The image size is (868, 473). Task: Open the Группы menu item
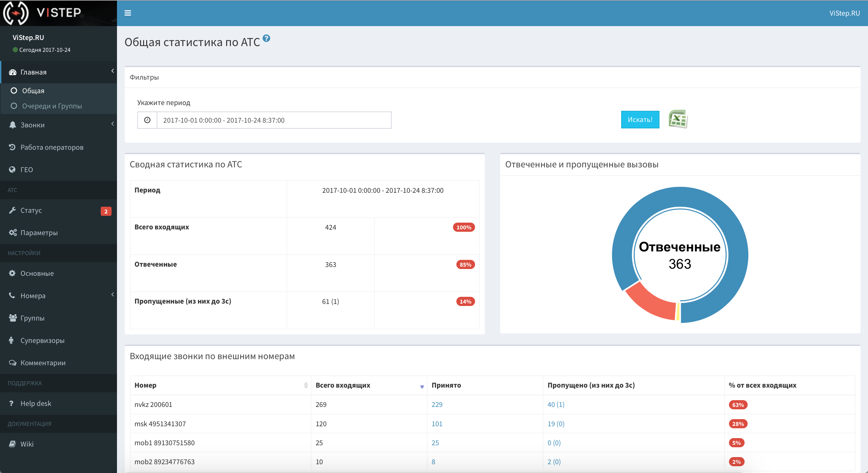[x=58, y=318]
